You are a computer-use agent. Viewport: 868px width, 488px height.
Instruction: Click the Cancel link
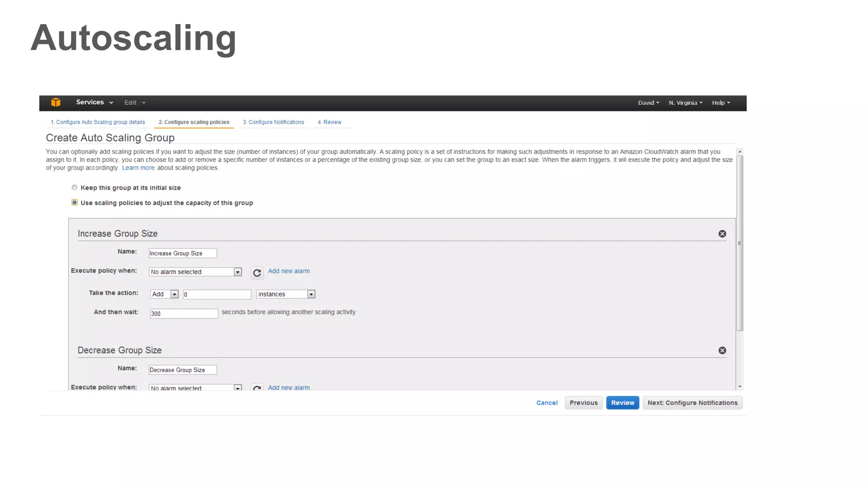coord(547,403)
